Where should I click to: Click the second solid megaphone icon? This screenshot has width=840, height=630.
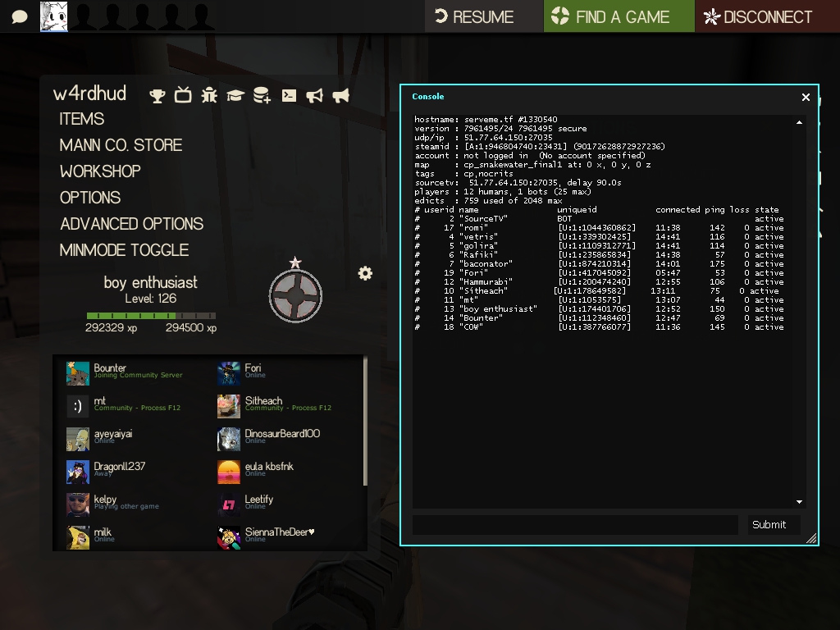pos(340,96)
